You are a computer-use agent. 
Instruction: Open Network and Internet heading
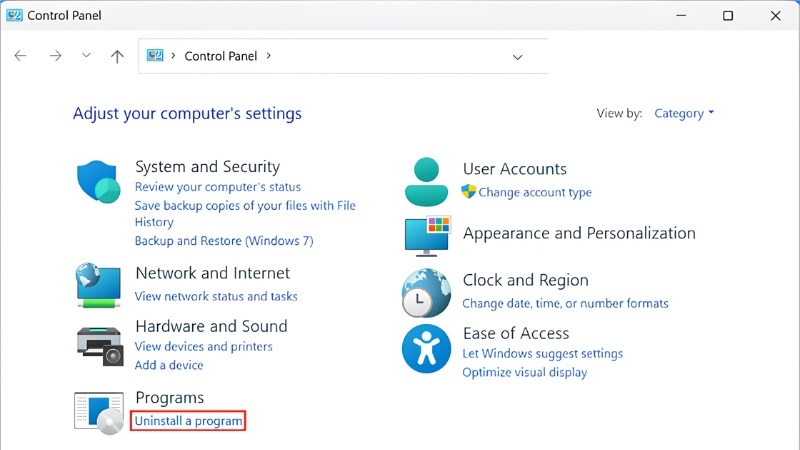[x=213, y=273]
